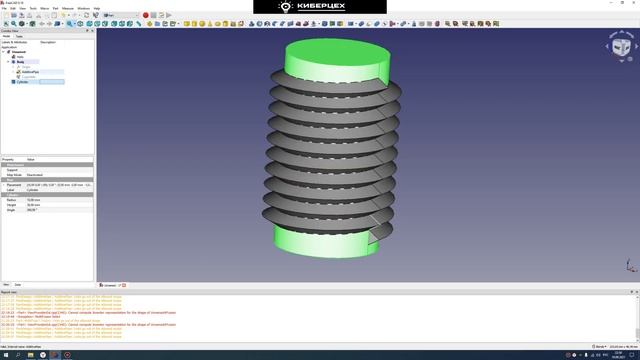Viewport: 640px width, 360px height.
Task: Click the Radius value field
Action: 60,200
